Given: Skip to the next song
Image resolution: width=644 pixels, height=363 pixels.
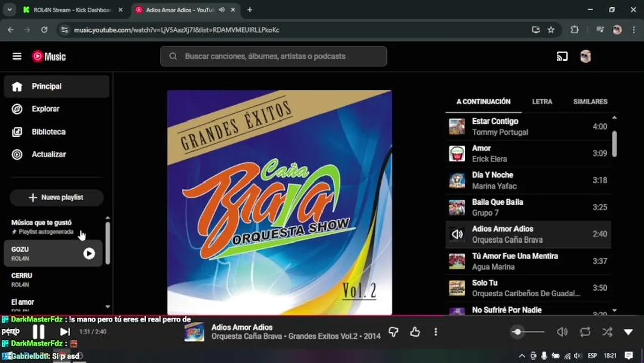Looking at the screenshot, I should click(x=65, y=331).
